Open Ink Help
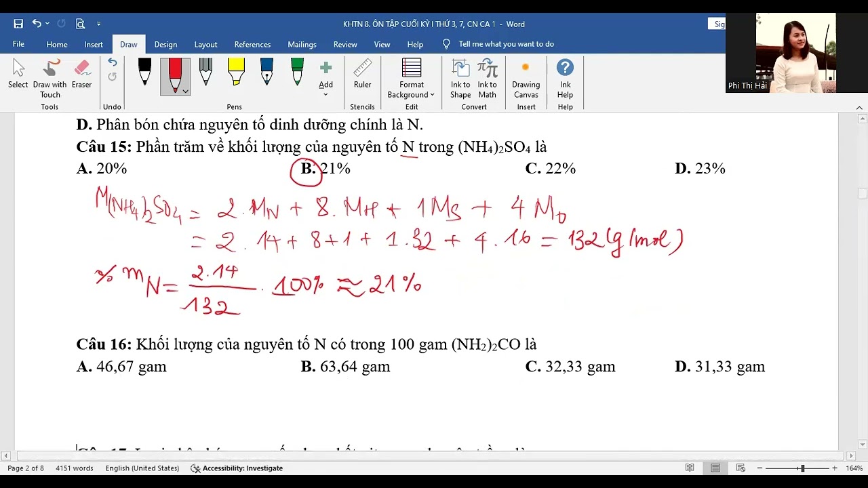This screenshot has height=488, width=868. pos(565,79)
